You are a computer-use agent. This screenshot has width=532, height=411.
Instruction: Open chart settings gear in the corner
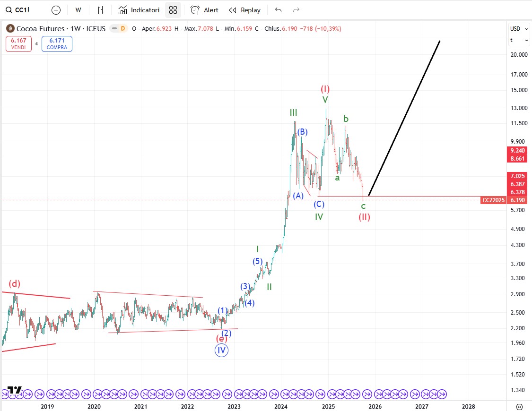(519, 407)
